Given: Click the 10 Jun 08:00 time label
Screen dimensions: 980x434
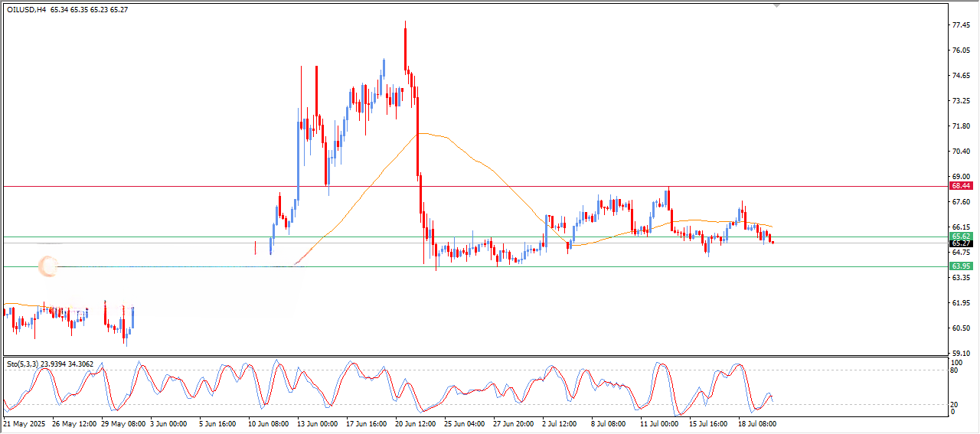Looking at the screenshot, I should [x=269, y=423].
